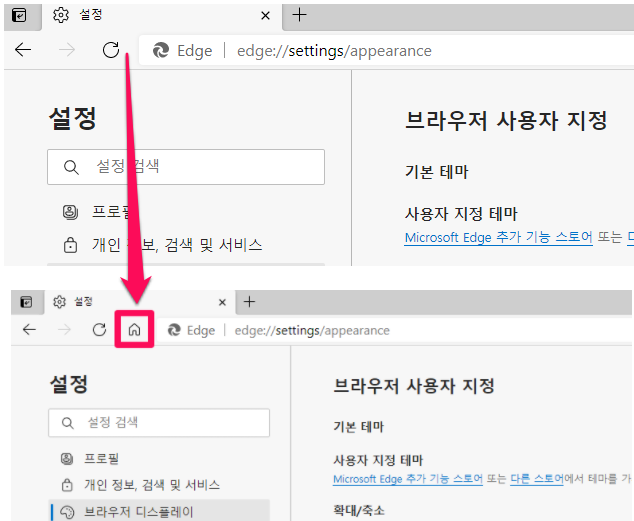Image resolution: width=634 pixels, height=521 pixels.
Task: Click profile icon beside upper 프로필 entry
Action: pyautogui.click(x=70, y=212)
